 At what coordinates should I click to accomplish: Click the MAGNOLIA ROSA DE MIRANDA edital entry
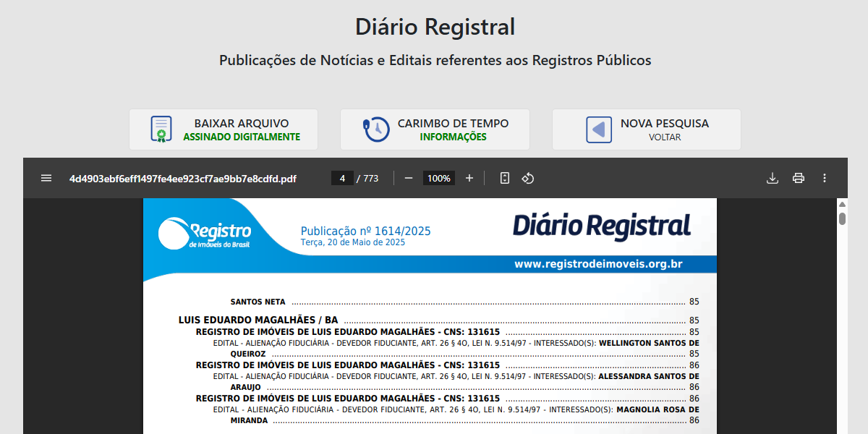point(456,415)
